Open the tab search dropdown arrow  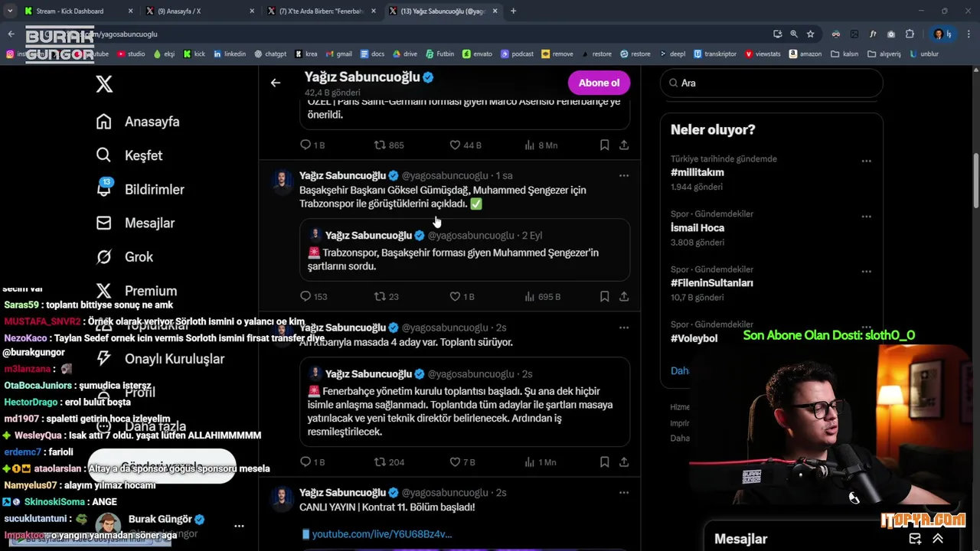(10, 11)
